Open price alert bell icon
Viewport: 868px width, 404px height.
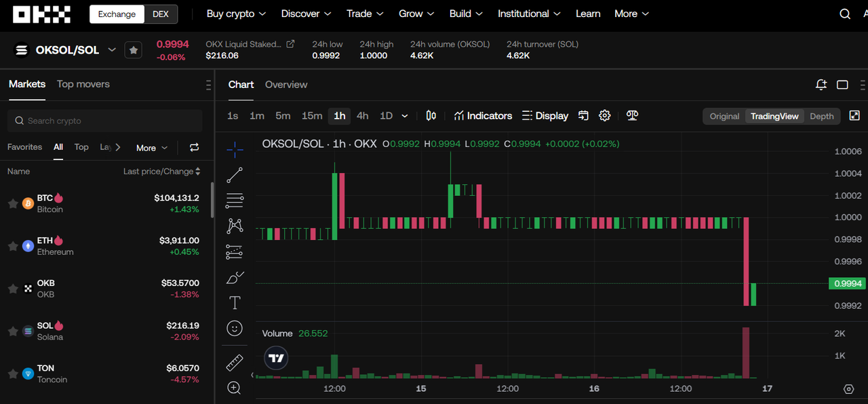pos(821,85)
